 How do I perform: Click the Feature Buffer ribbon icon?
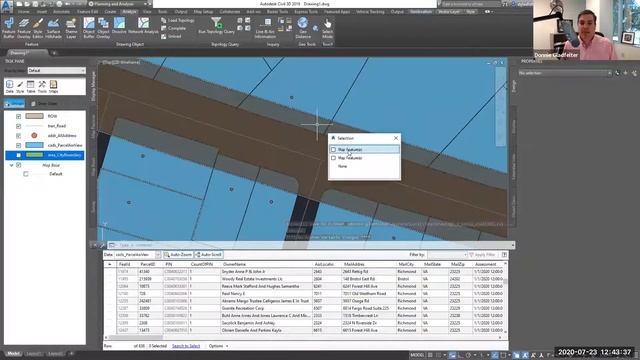tap(9, 28)
